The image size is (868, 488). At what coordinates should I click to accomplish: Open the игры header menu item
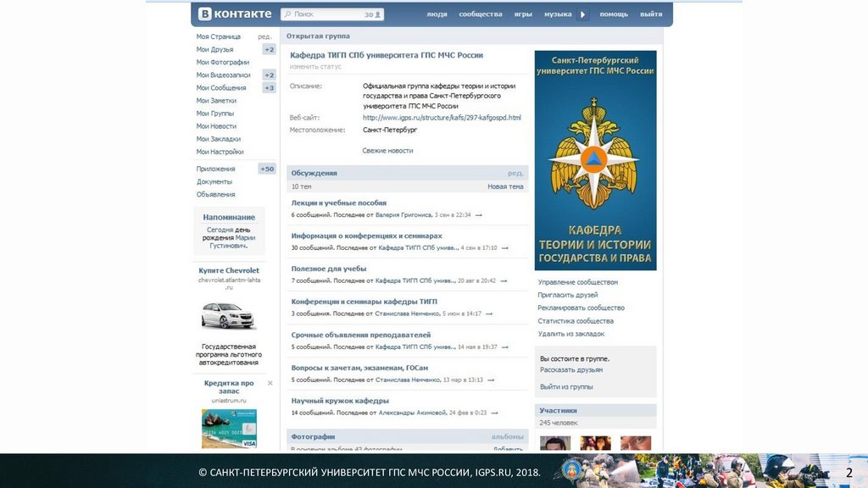pos(523,14)
